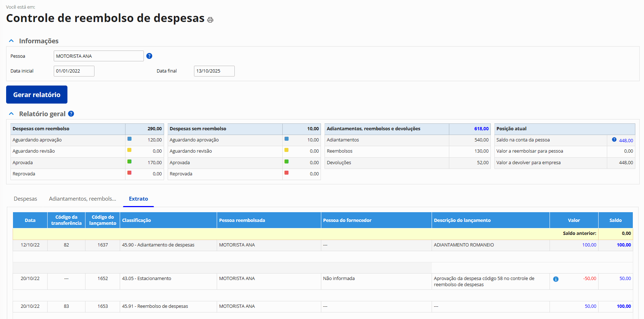Click info icon on Estacionamento row
644x319 pixels.
(556, 279)
